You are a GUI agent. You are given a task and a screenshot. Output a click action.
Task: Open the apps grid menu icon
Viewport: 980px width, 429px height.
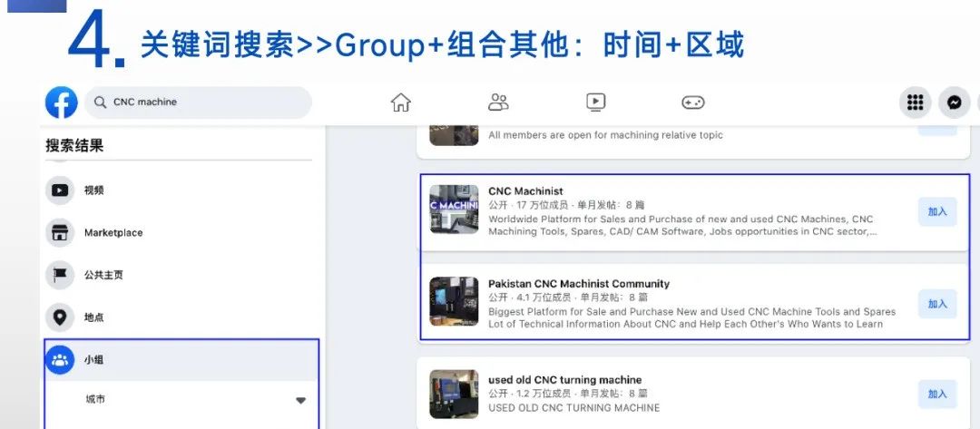point(915,102)
